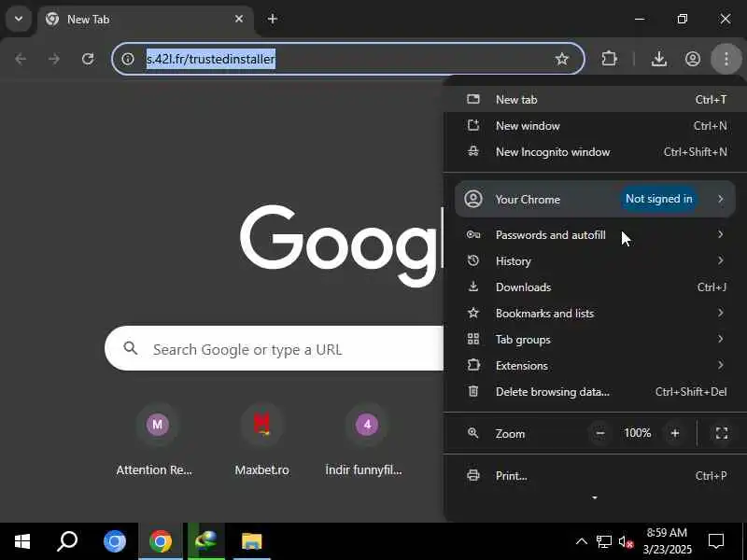This screenshot has height=560, width=747.
Task: Close the Chrome three-dot menu button
Action: 726,59
